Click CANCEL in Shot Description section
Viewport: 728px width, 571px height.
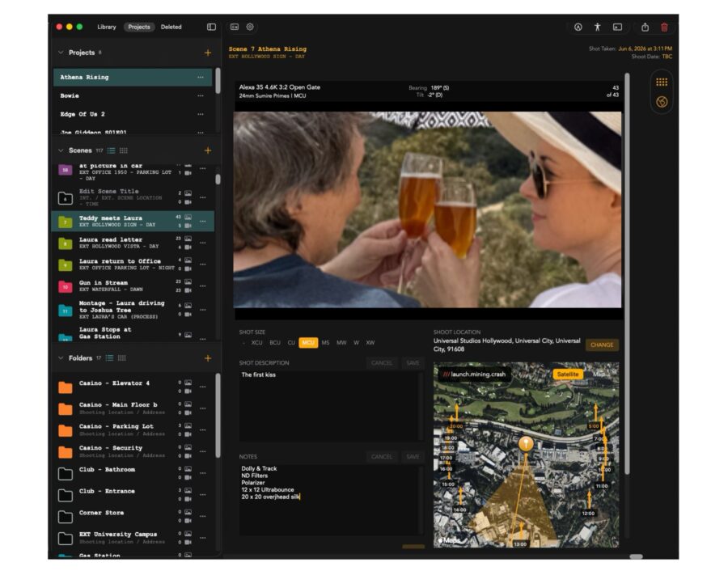coord(381,363)
